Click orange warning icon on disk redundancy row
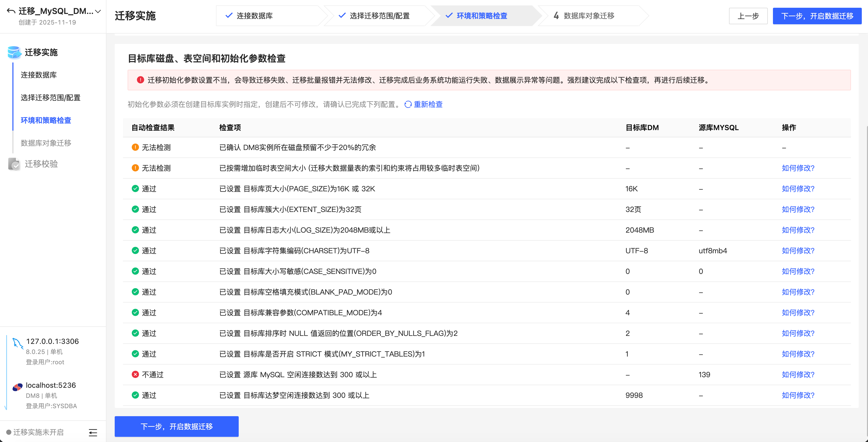Screen dimensions: 868x442 [135, 147]
